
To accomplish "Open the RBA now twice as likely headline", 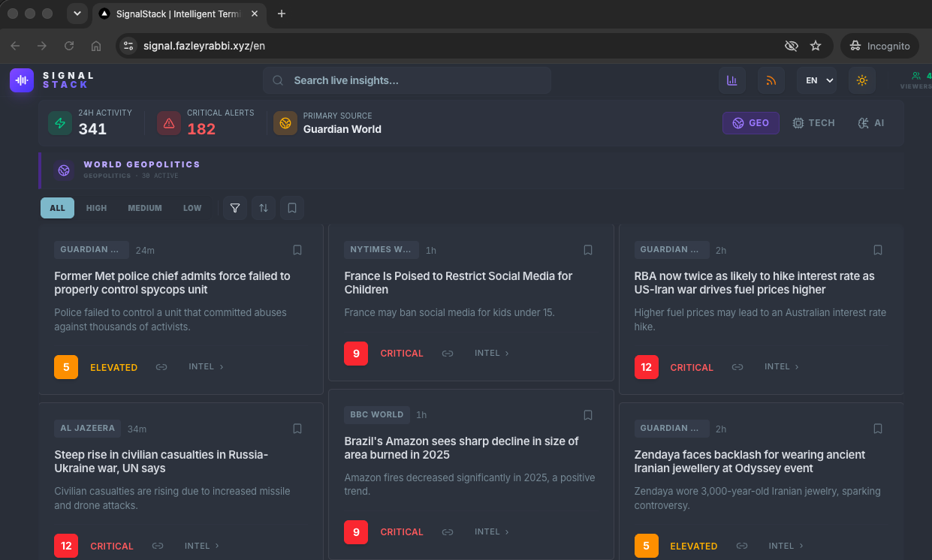I will point(754,283).
